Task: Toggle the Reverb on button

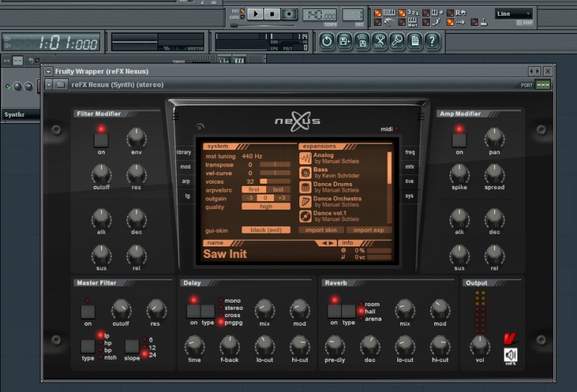Action: click(x=334, y=311)
